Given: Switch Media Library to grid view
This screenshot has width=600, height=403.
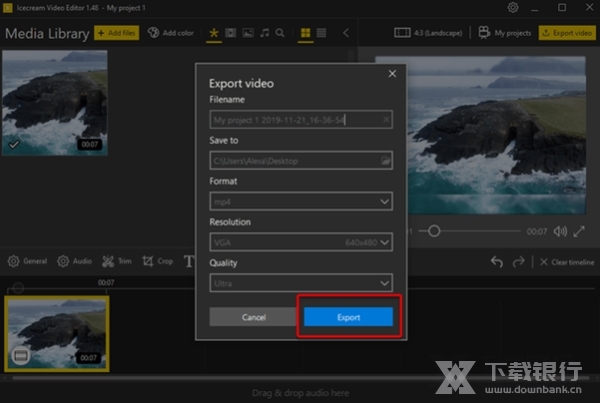Looking at the screenshot, I should pyautogui.click(x=304, y=33).
